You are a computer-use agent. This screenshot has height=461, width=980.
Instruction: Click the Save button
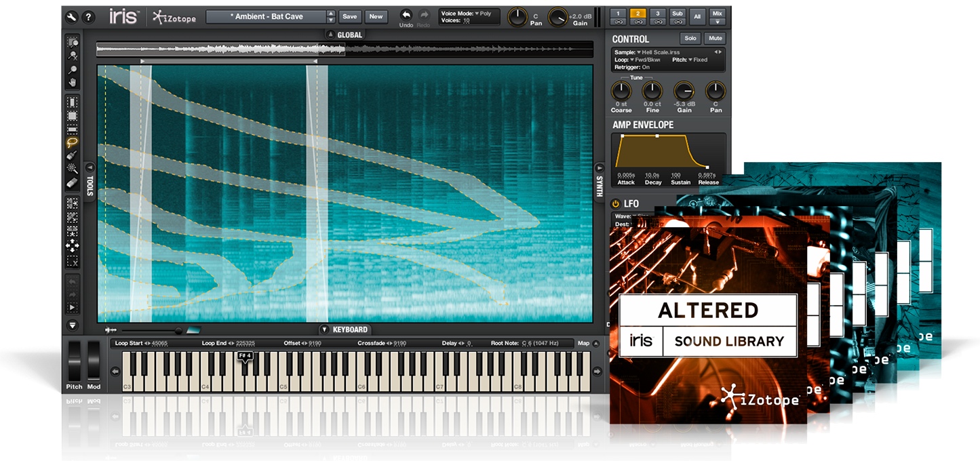click(349, 16)
